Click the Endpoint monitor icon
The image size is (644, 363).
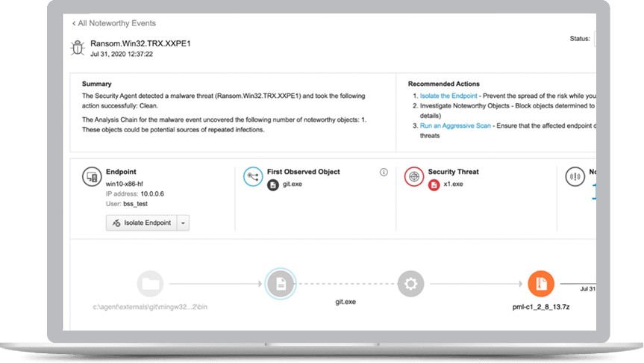click(x=93, y=177)
